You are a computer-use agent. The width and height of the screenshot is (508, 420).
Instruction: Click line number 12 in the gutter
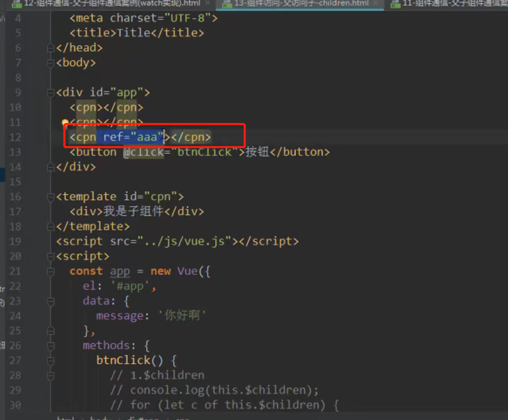coord(15,137)
